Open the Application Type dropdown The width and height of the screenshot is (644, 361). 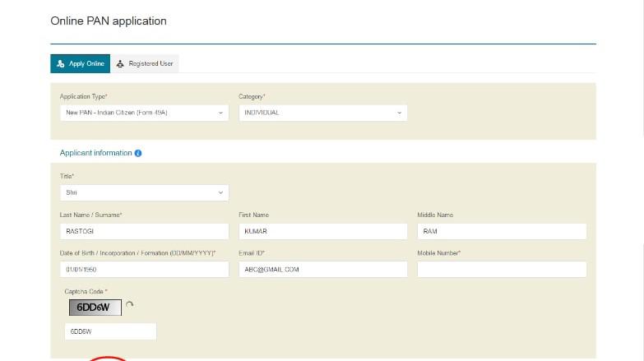(144, 113)
